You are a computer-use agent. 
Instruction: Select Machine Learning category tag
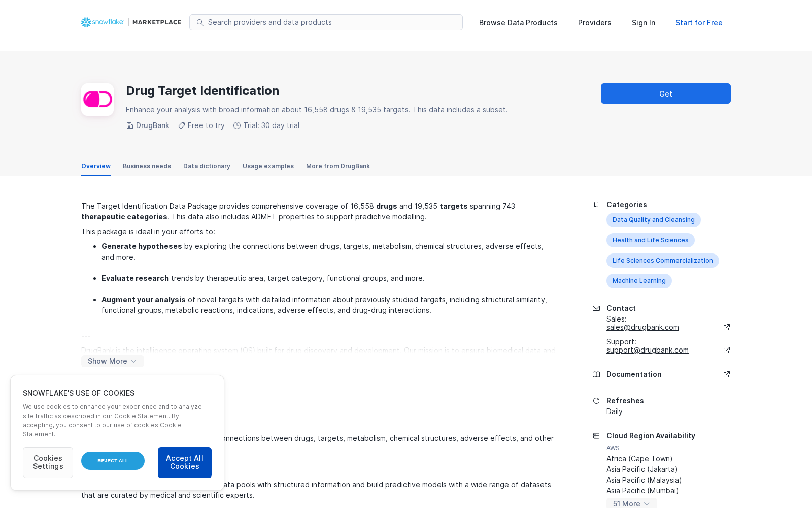point(639,281)
